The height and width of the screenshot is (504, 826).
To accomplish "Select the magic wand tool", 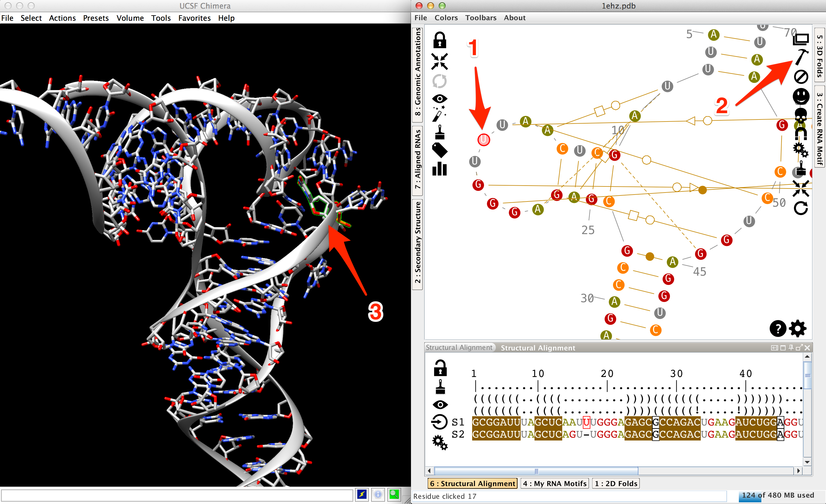I will click(439, 114).
